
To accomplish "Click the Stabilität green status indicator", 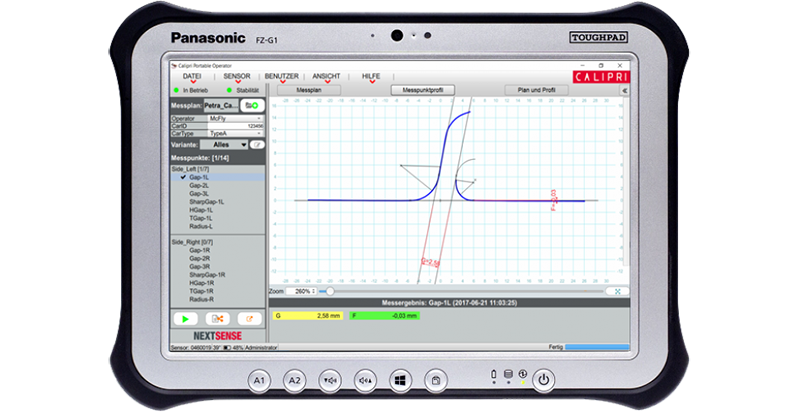I will click(229, 90).
